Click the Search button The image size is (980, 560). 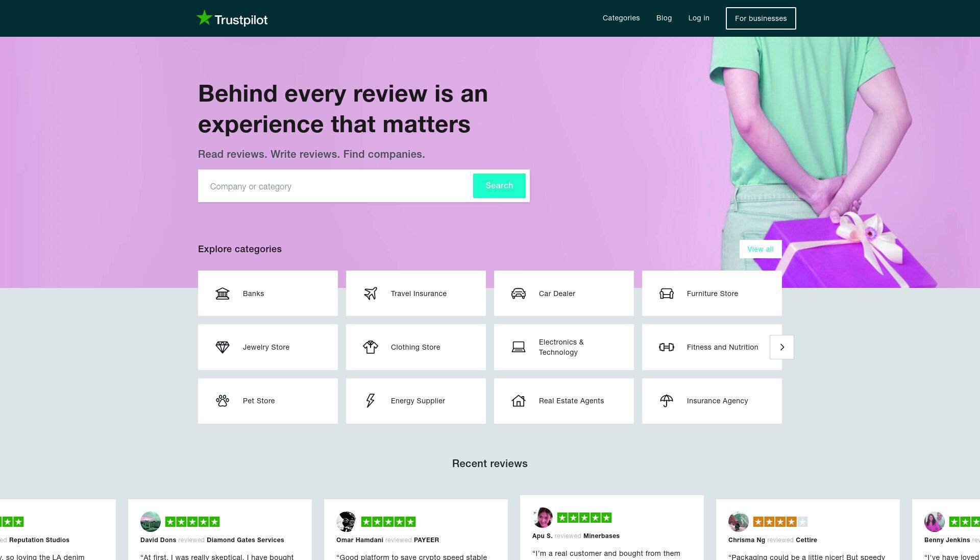499,186
